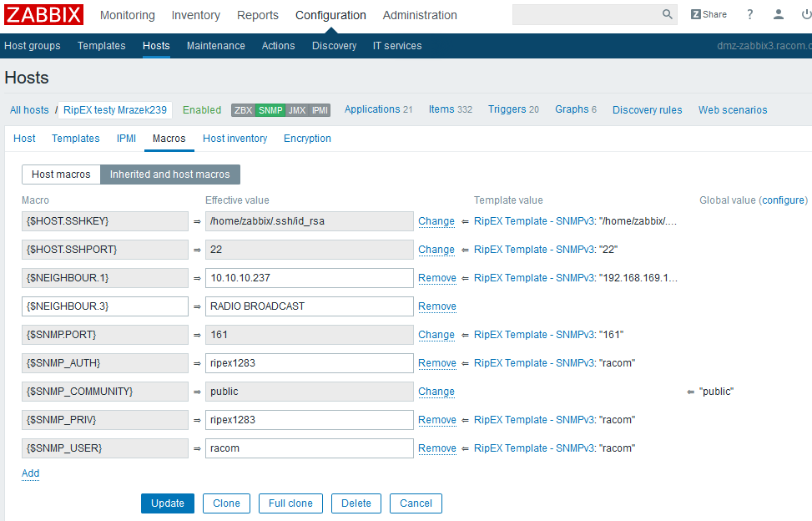
Task: Switch to the IPMI tab
Action: coord(126,139)
